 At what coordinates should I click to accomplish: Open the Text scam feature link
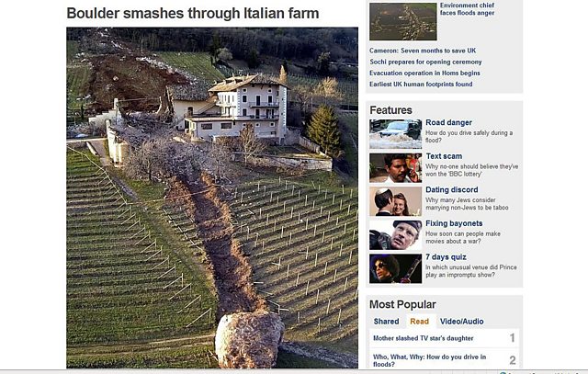444,156
